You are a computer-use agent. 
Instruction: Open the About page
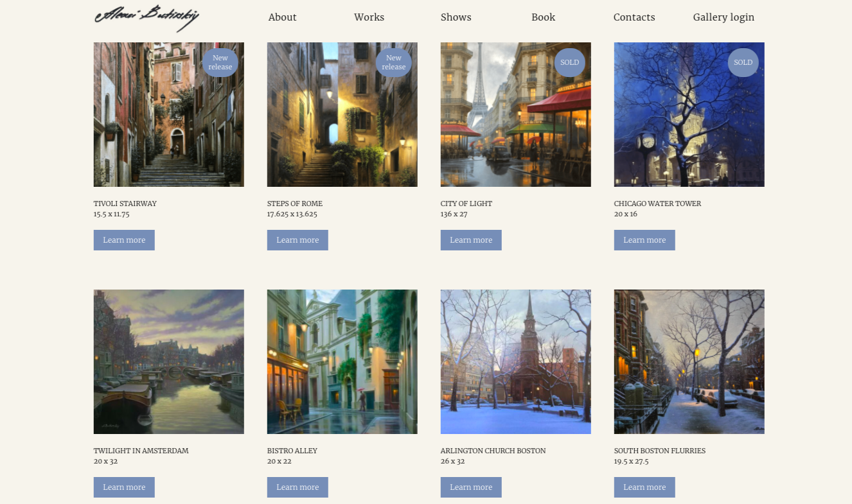coord(283,17)
